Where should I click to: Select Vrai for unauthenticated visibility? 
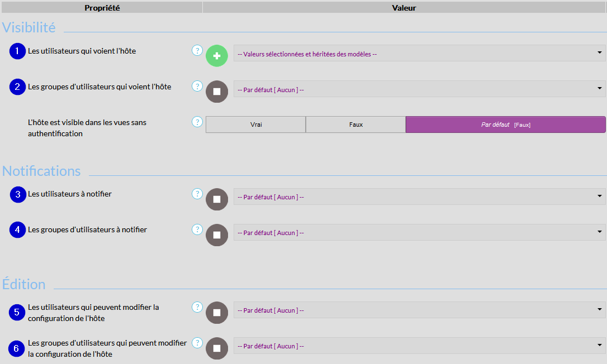(256, 124)
